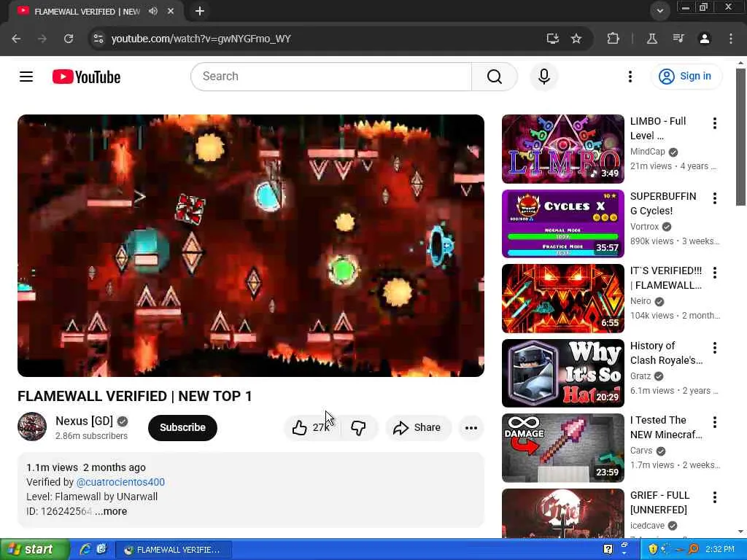Open IT'S VERIFIED FLAMEWALL thumbnail by Neiro

click(x=562, y=298)
